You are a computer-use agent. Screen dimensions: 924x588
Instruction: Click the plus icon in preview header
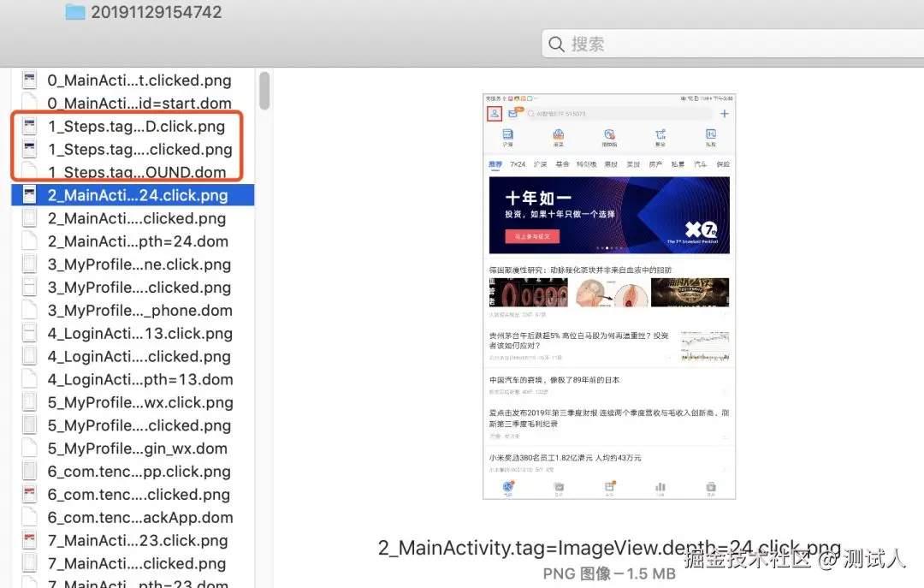point(725,113)
